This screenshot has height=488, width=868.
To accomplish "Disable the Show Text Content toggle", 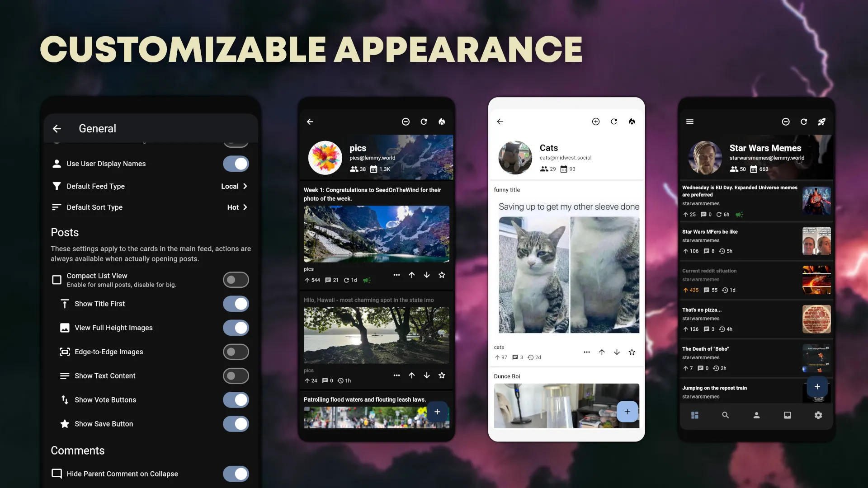I will 236,375.
